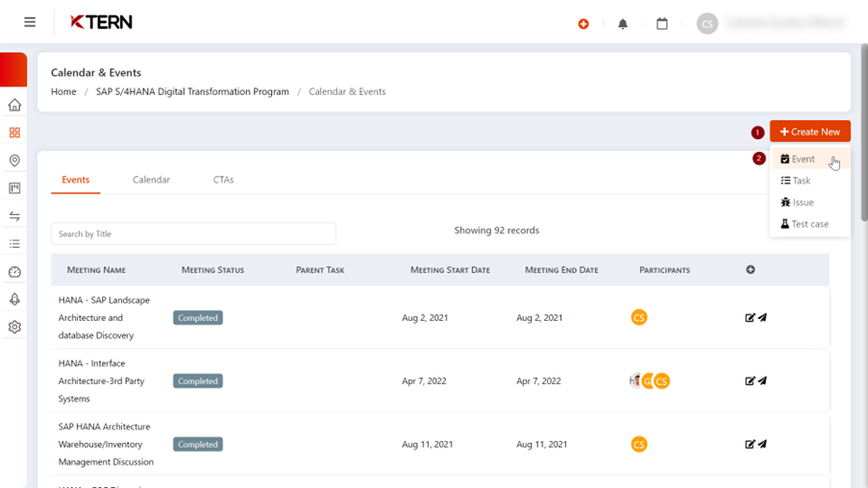Open the calendar icon in top bar
This screenshot has height=488, width=868.
coord(662,24)
